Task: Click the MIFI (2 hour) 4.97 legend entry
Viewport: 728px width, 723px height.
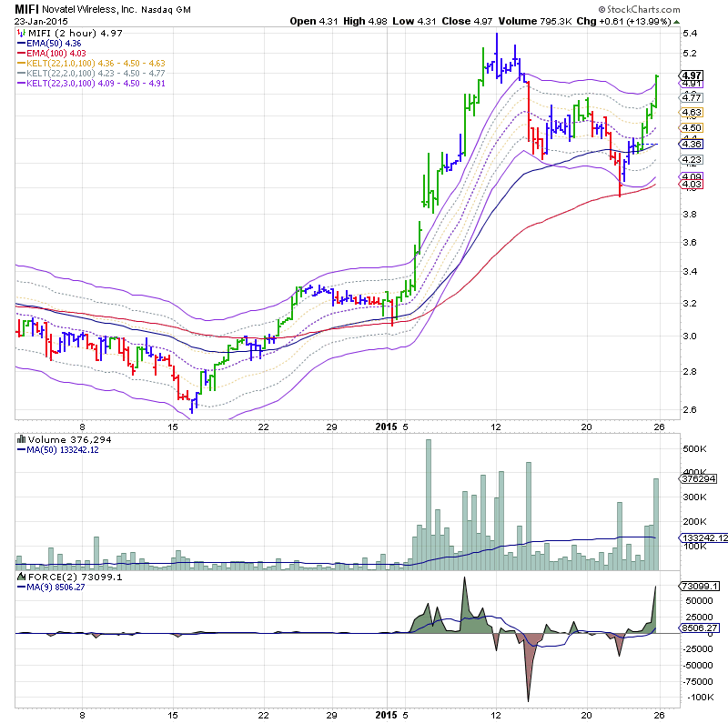Action: (76, 33)
